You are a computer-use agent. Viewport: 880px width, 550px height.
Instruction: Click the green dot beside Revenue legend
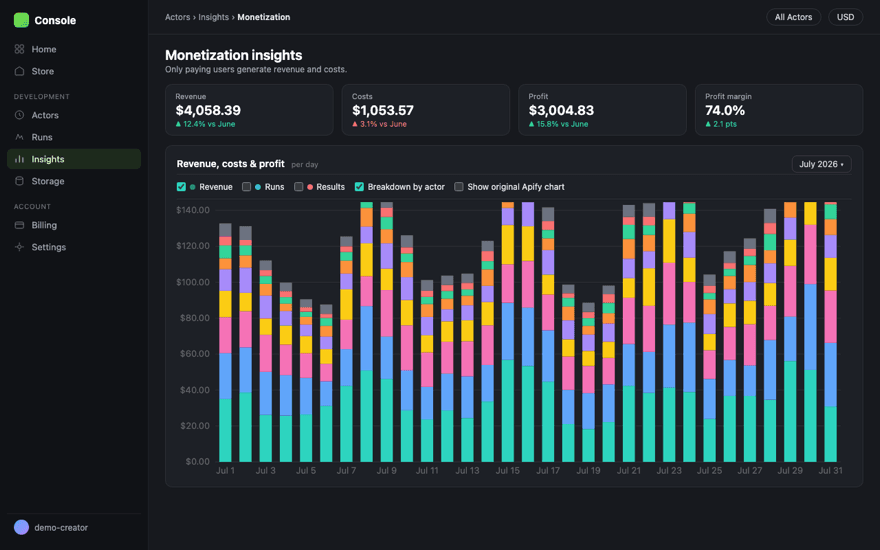point(193,187)
